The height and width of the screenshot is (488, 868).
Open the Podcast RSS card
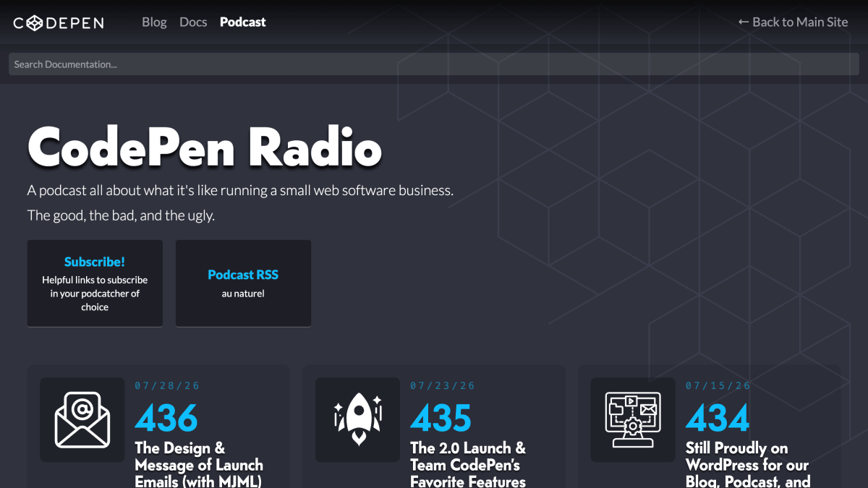point(243,283)
